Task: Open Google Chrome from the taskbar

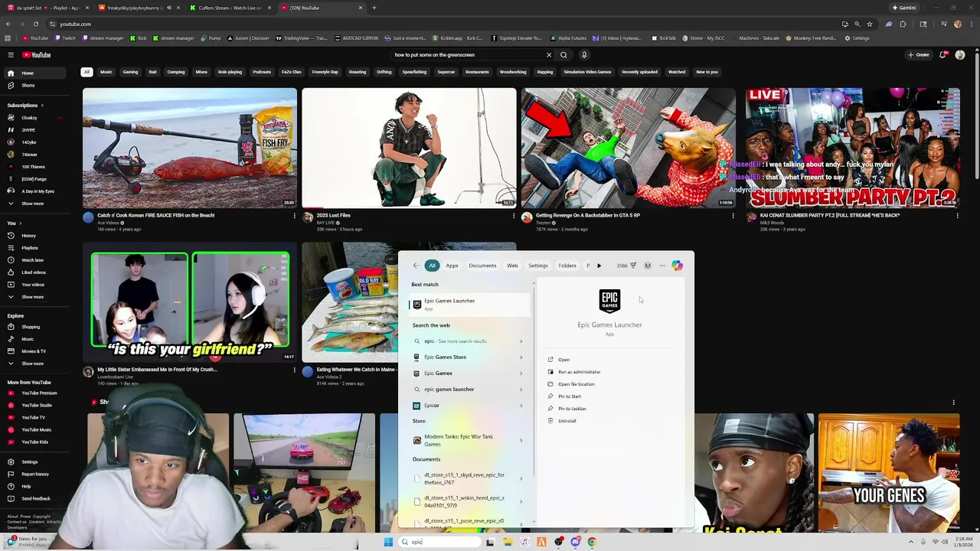Action: click(x=592, y=542)
